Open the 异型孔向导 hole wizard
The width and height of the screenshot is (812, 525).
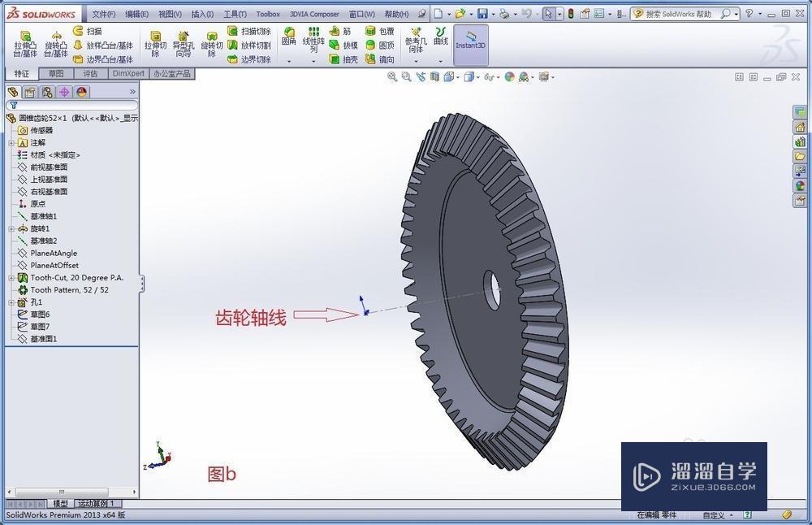pos(184,45)
